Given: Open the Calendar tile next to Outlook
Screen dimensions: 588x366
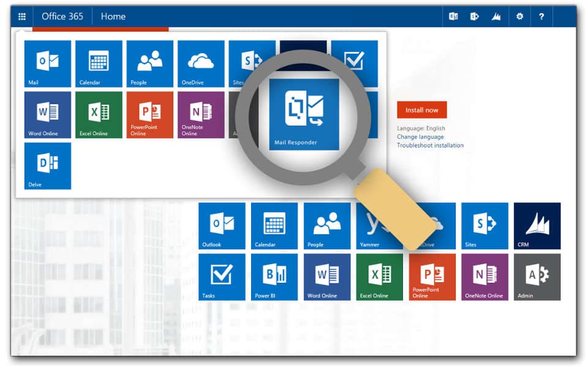Looking at the screenshot, I should click(274, 226).
